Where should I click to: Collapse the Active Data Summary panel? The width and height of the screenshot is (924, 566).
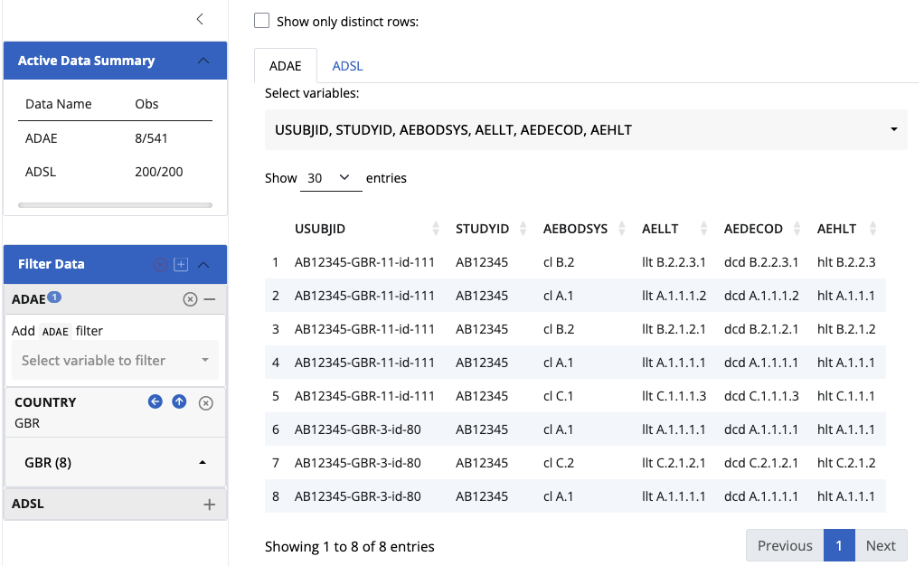pos(203,61)
